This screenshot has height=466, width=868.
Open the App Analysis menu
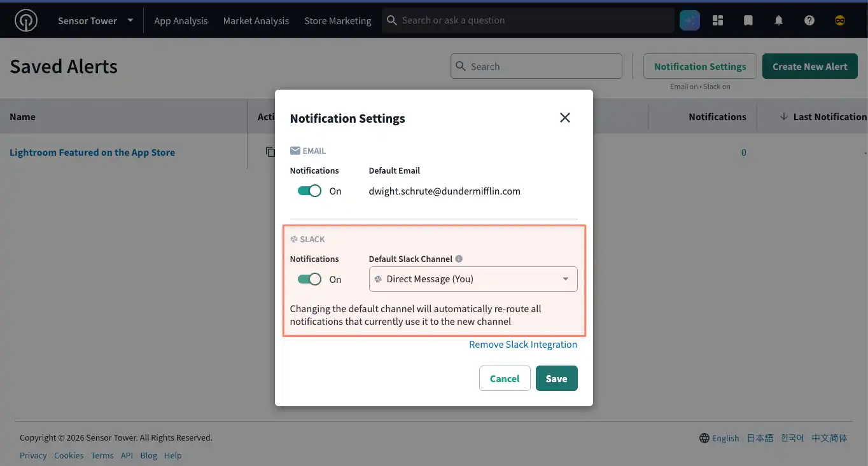pyautogui.click(x=181, y=20)
